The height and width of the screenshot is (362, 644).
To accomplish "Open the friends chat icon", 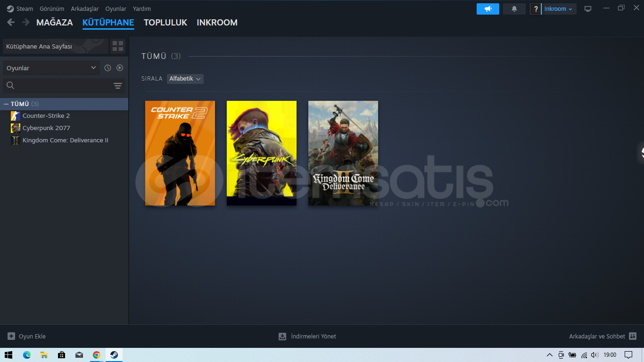I will tap(633, 336).
